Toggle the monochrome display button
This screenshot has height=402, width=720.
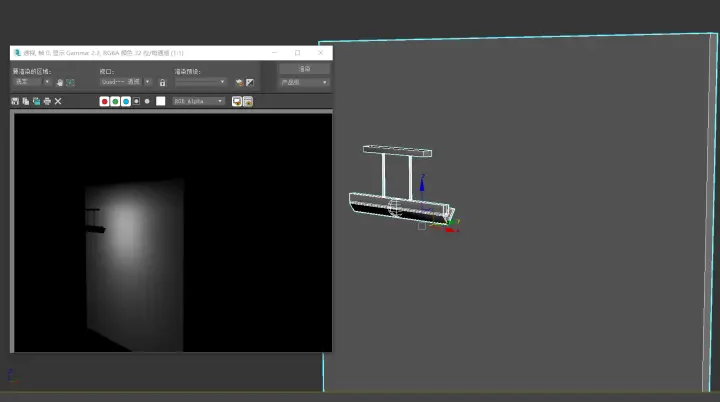tap(147, 101)
